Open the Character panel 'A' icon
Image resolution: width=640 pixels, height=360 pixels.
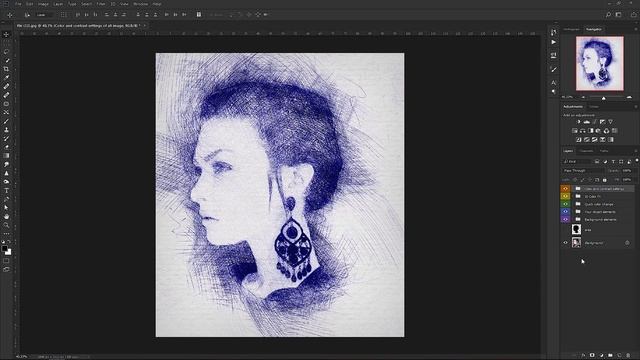point(553,82)
